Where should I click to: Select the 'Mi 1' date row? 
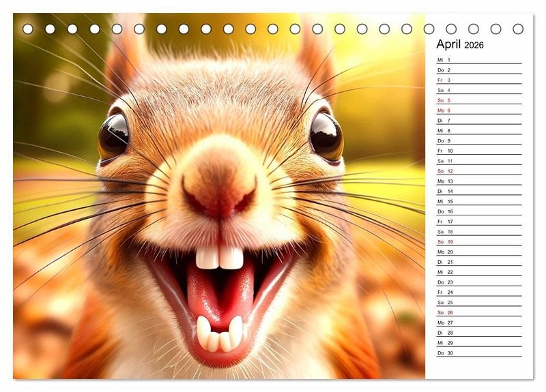tap(479, 60)
